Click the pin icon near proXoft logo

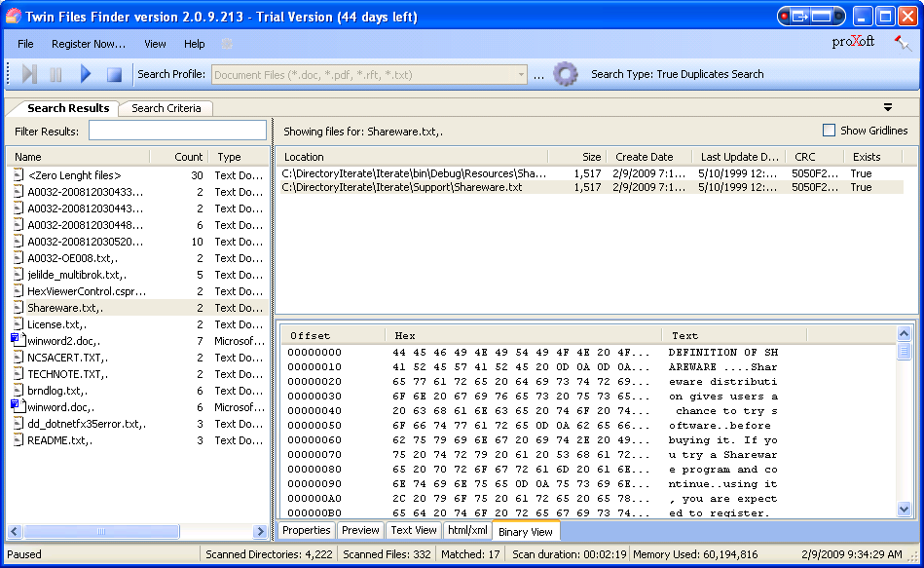pos(902,44)
